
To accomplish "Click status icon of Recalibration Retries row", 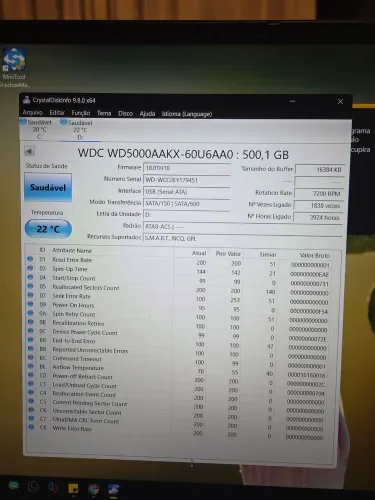I will click(31, 322).
